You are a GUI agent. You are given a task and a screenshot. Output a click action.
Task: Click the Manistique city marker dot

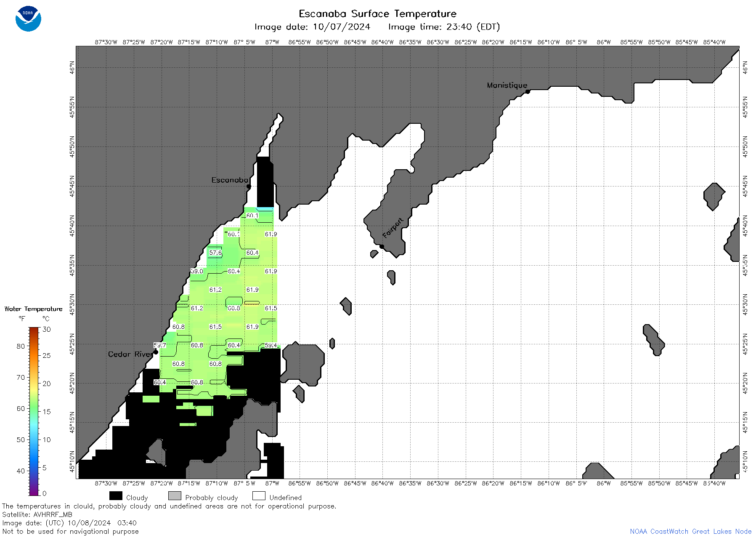pyautogui.click(x=528, y=91)
